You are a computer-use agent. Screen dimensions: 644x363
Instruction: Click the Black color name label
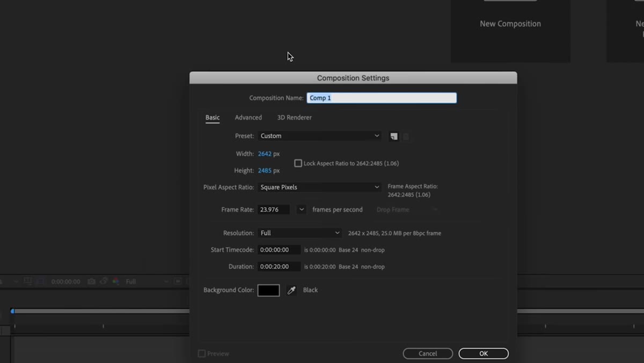[310, 290]
